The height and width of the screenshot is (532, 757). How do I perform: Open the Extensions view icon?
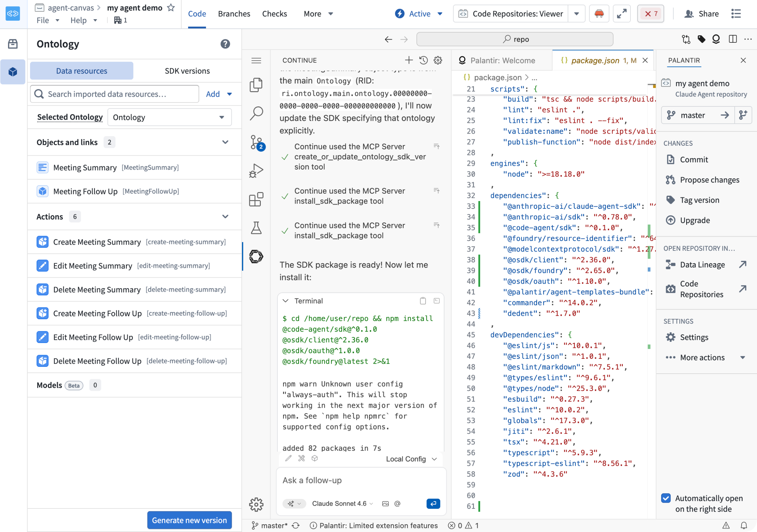click(x=256, y=199)
